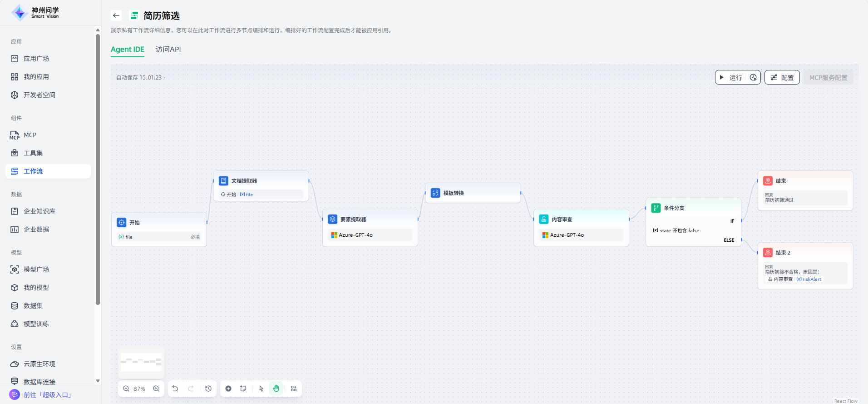868x404 pixels.
Task: Click the zoom in magnifier icon
Action: point(156,389)
